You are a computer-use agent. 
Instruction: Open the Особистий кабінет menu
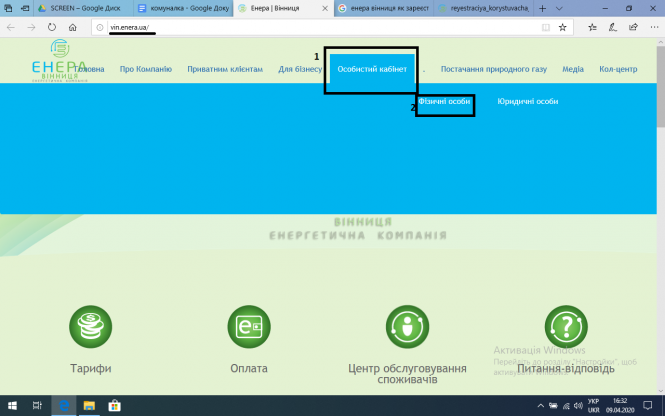372,69
